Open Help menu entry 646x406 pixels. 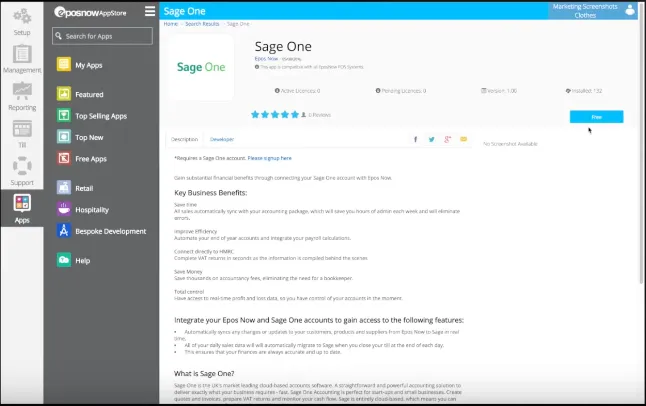[83, 261]
